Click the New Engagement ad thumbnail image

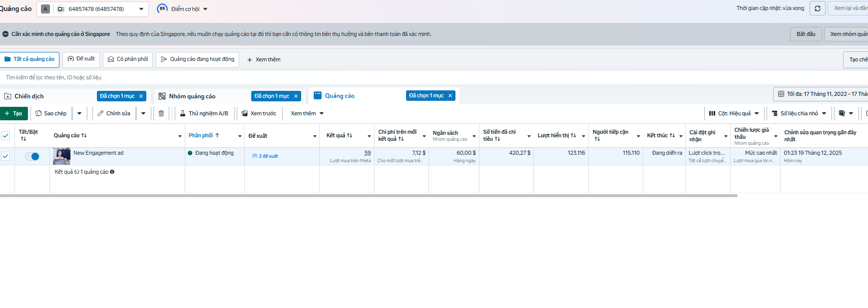coord(61,156)
